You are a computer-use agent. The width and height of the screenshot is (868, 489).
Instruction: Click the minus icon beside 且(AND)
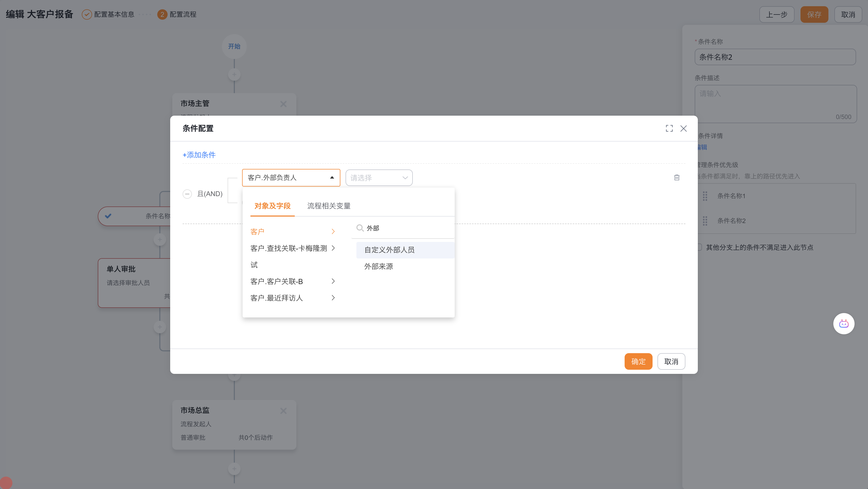187,194
